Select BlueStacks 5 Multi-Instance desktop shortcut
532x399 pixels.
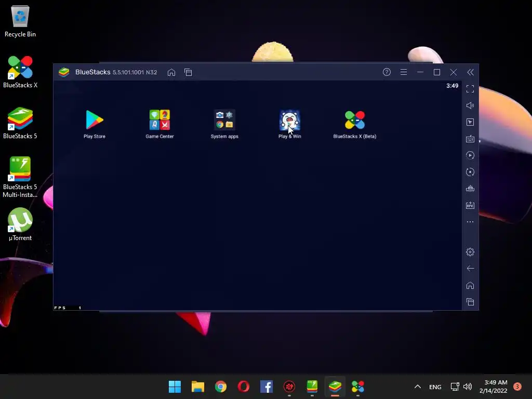coord(20,177)
